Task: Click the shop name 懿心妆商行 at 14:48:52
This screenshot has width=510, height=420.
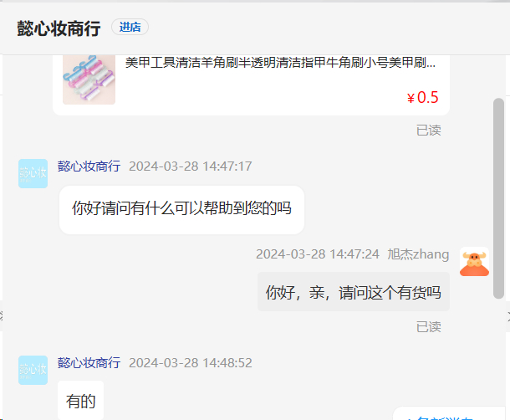Action: pos(89,363)
